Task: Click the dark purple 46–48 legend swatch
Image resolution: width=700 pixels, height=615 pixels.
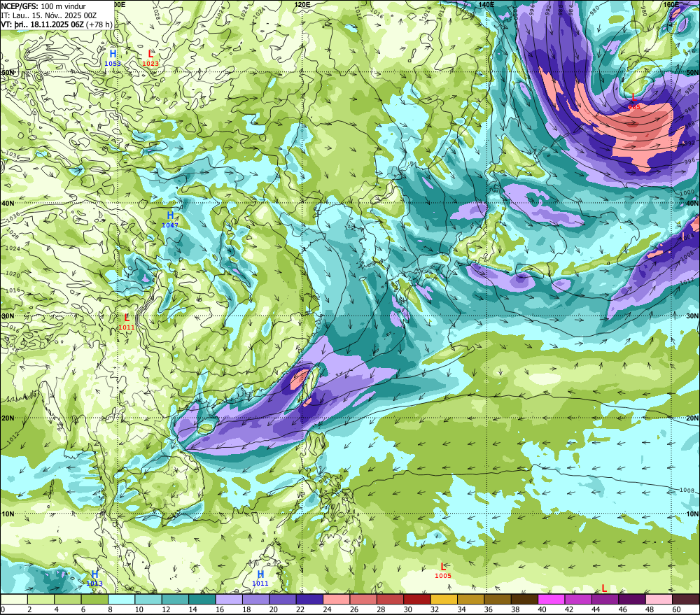Action: 631,599
